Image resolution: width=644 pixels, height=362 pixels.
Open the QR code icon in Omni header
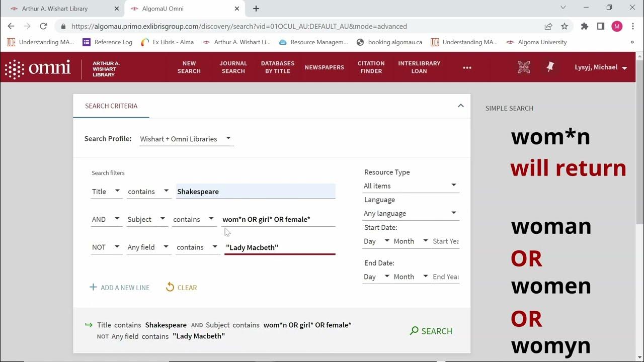(x=524, y=67)
